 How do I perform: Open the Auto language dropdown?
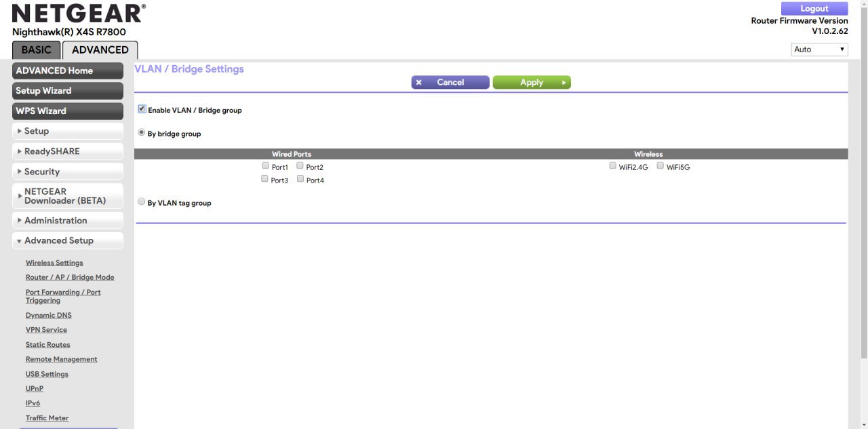[x=819, y=50]
